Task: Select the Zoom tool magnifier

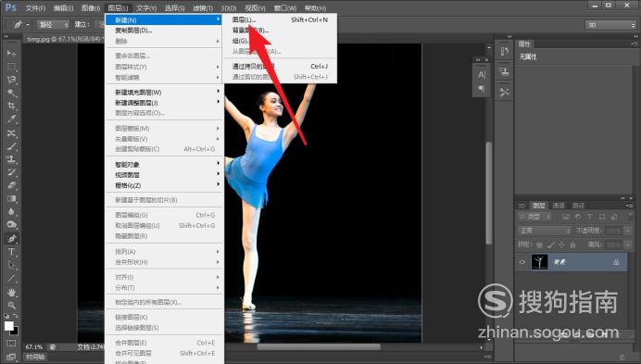Action: click(11, 305)
